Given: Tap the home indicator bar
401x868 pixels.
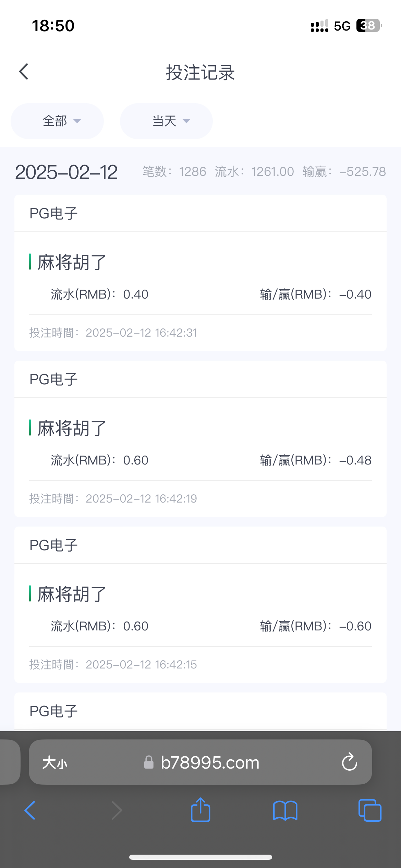Looking at the screenshot, I should click(x=200, y=857).
